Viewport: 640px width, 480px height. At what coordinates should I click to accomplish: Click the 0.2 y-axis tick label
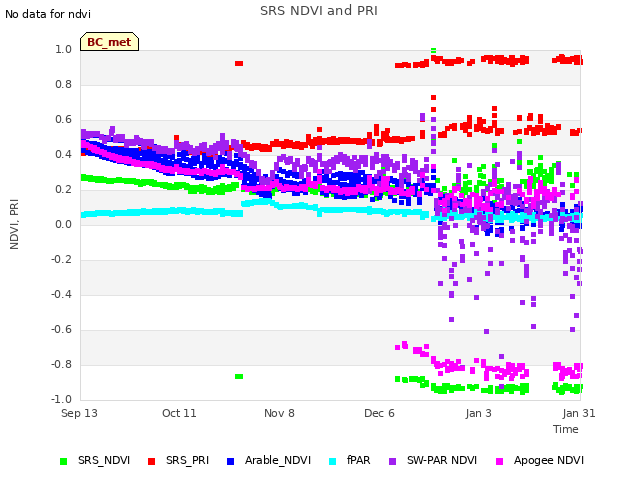pos(64,189)
